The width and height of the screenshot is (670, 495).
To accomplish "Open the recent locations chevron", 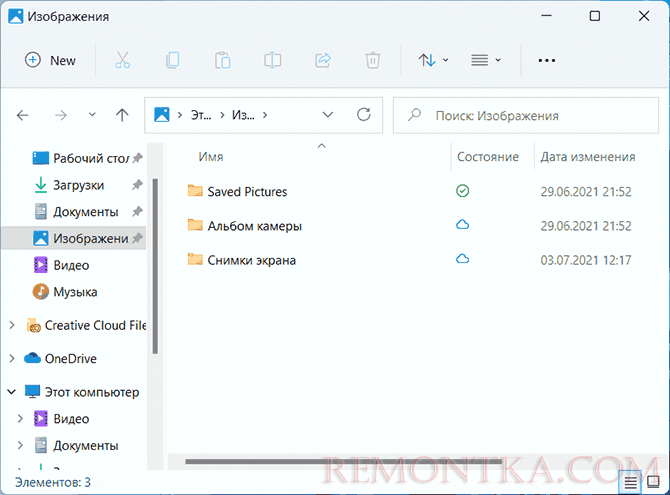I will [92, 115].
